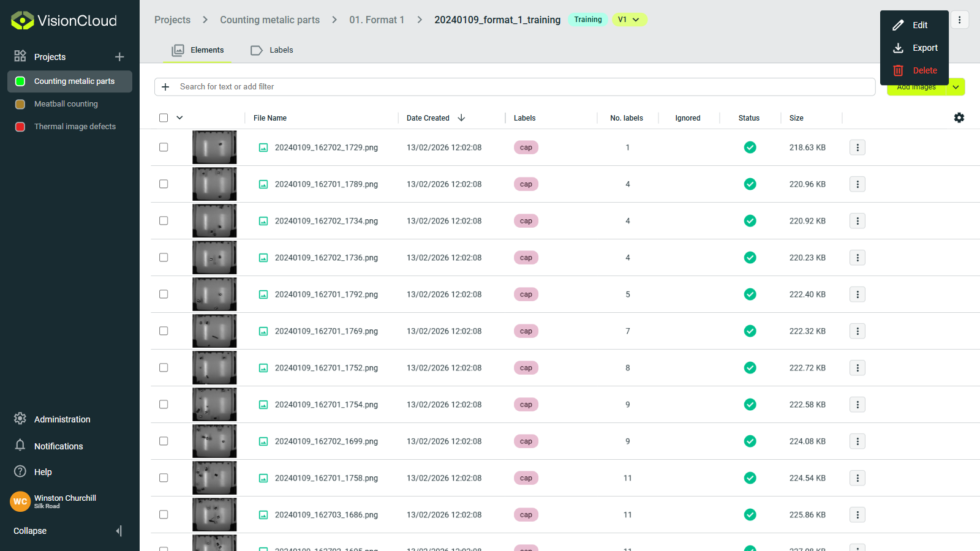The width and height of the screenshot is (980, 551).
Task: Open the Help question mark icon
Action: (x=20, y=471)
